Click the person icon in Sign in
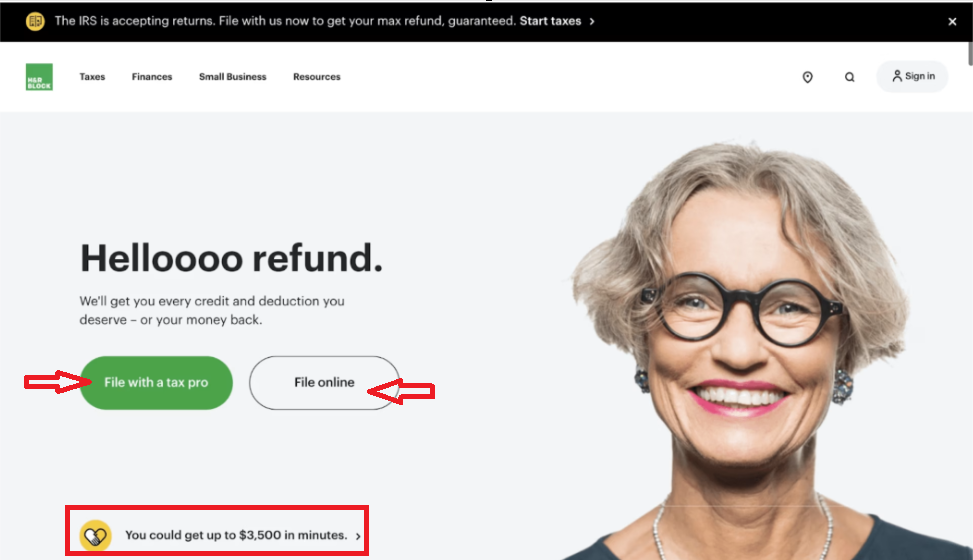 point(897,76)
